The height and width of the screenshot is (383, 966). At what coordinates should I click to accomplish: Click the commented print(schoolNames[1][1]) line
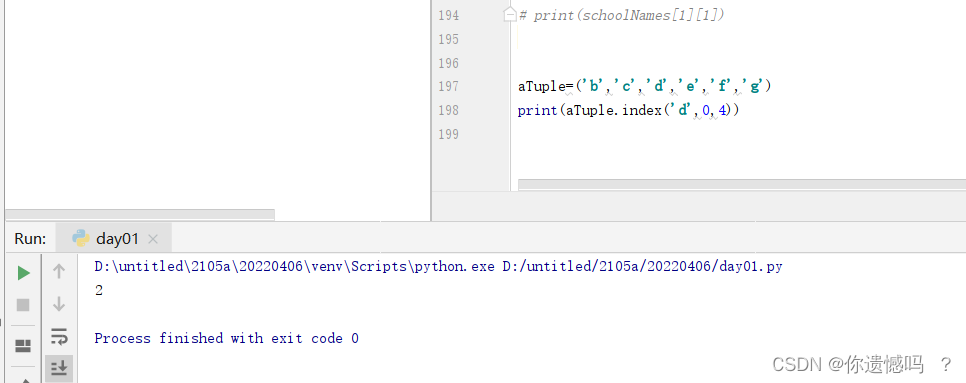622,15
